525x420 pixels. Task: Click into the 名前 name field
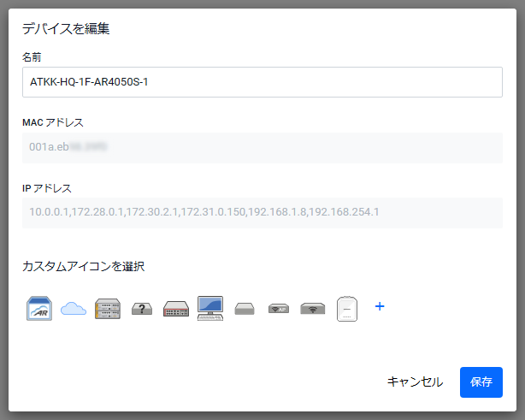[x=262, y=82]
